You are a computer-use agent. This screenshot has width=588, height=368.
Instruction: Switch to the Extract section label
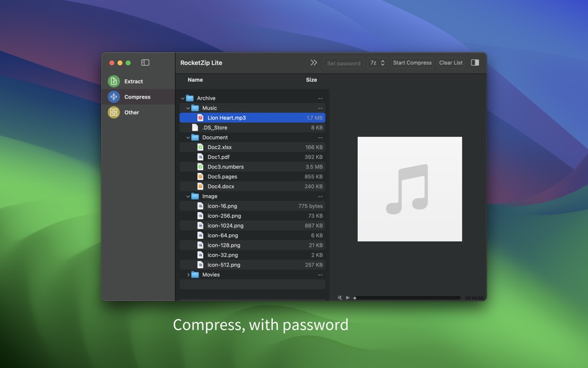tap(134, 82)
